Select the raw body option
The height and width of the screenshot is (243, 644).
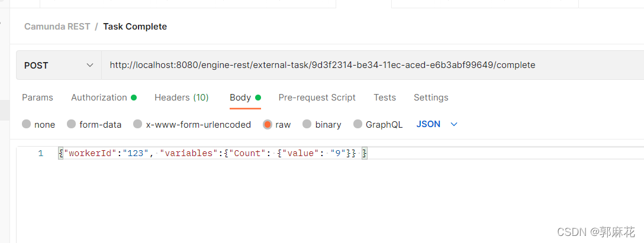coord(268,124)
